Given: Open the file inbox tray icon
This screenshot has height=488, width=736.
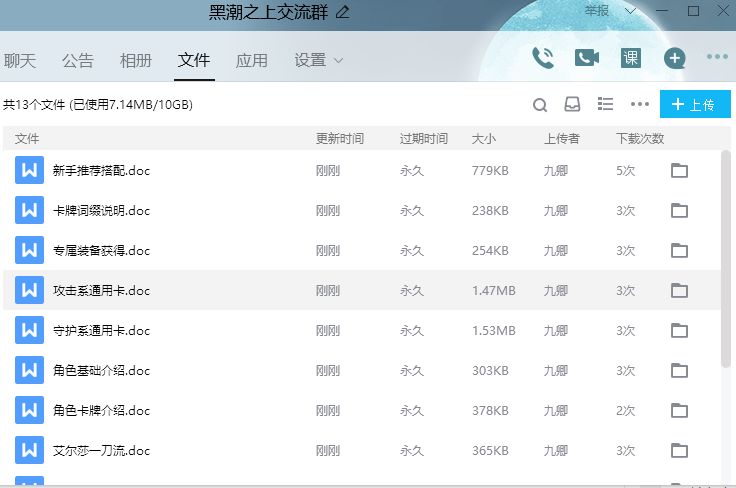Looking at the screenshot, I should 572,104.
